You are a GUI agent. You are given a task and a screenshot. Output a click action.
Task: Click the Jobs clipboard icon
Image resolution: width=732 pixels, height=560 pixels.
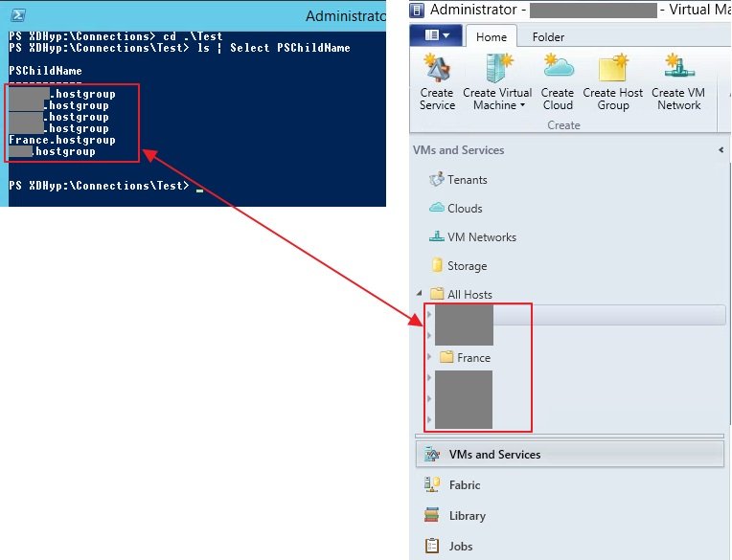tap(432, 546)
